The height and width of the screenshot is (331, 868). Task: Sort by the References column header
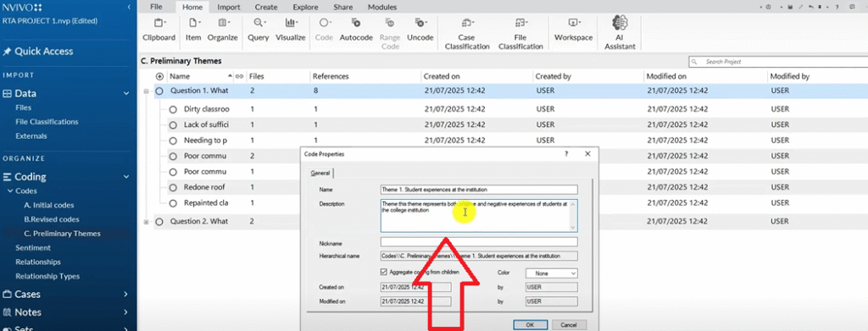click(331, 76)
